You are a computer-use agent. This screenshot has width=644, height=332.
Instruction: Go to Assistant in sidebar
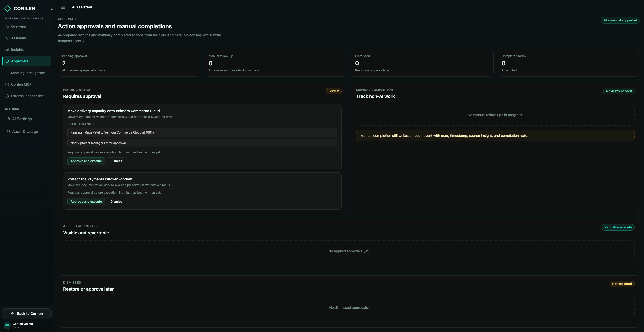click(x=26, y=38)
